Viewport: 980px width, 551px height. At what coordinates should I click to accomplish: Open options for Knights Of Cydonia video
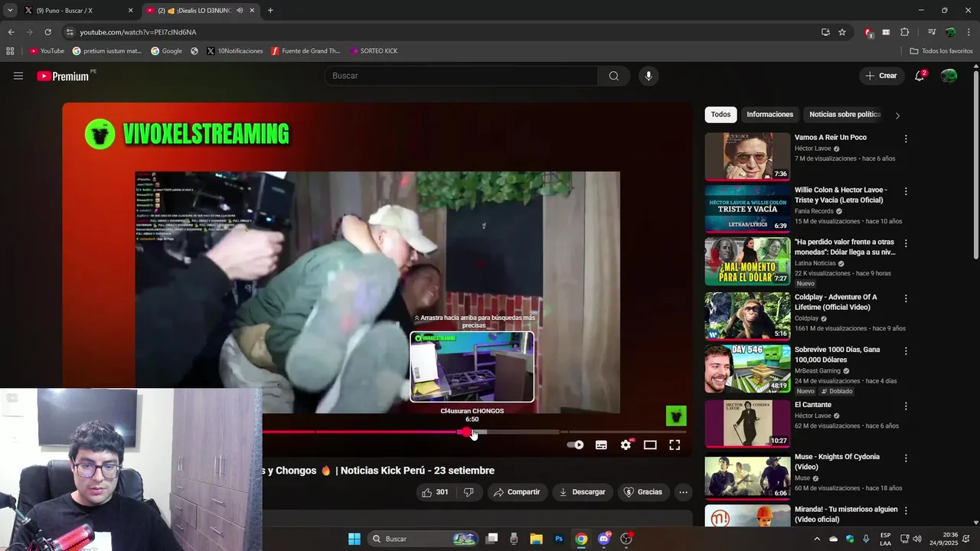[906, 458]
